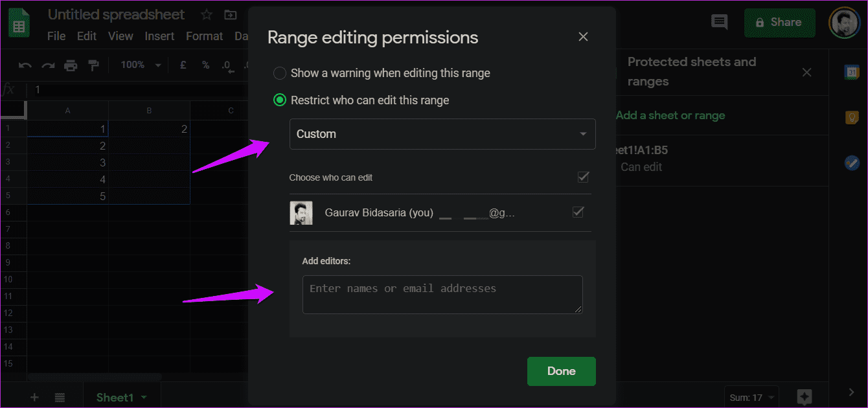Select Restrict who can edit this range

[x=280, y=100]
